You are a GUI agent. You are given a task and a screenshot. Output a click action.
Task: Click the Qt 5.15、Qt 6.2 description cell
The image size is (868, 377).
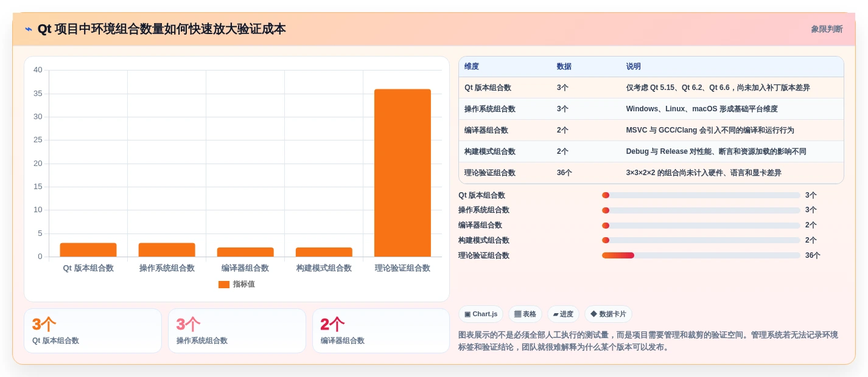718,88
